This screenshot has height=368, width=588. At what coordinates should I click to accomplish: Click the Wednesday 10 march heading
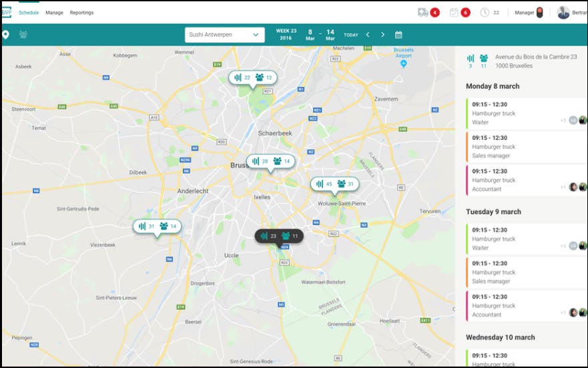(501, 338)
